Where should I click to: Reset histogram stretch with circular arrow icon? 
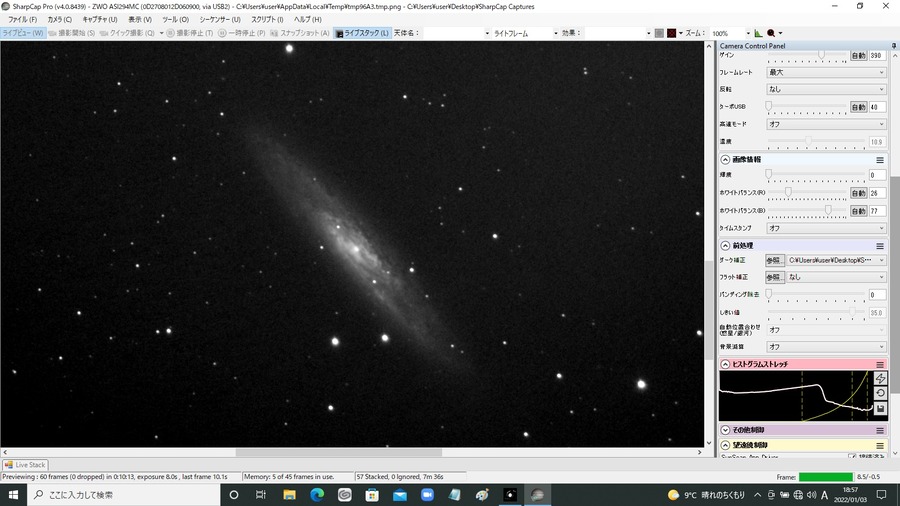[880, 394]
